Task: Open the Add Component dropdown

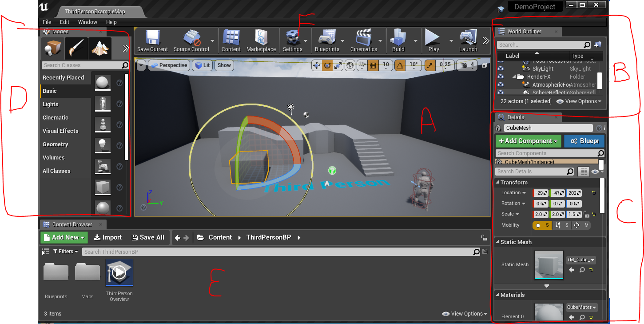Action: coord(528,141)
